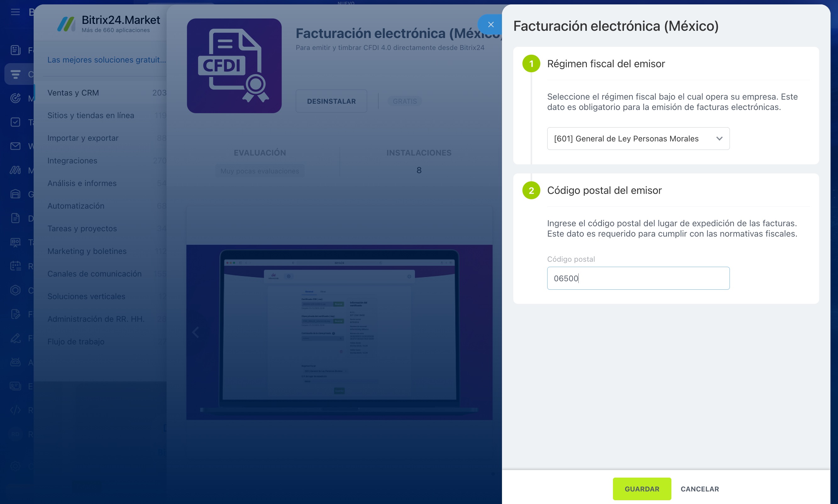838x504 pixels.
Task: Open Las mejores soluciones gratuitas link
Action: point(107,60)
